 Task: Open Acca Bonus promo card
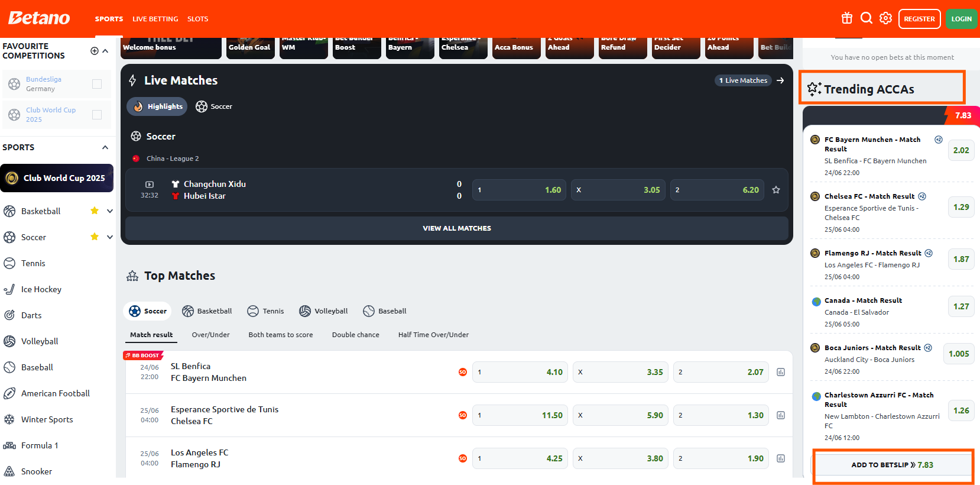[517, 47]
